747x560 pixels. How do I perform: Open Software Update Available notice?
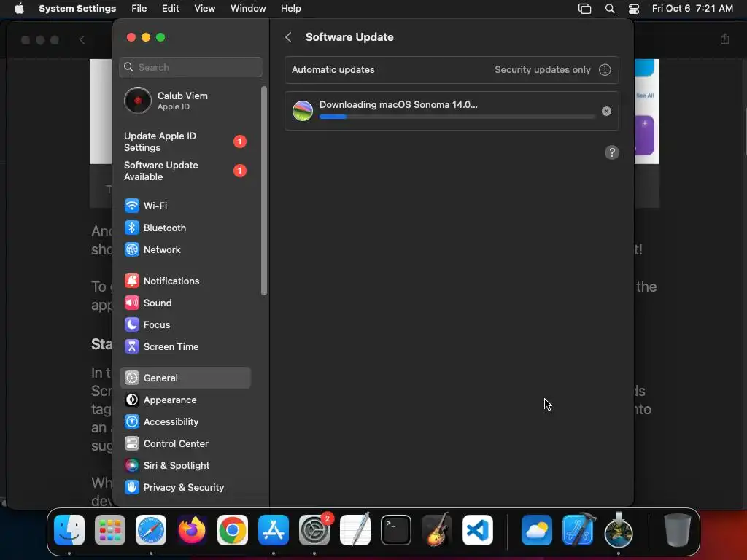tap(185, 171)
